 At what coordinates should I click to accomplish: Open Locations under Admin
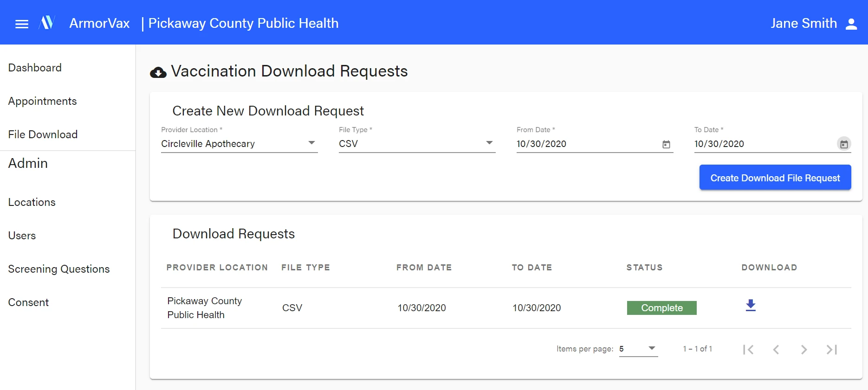point(32,202)
